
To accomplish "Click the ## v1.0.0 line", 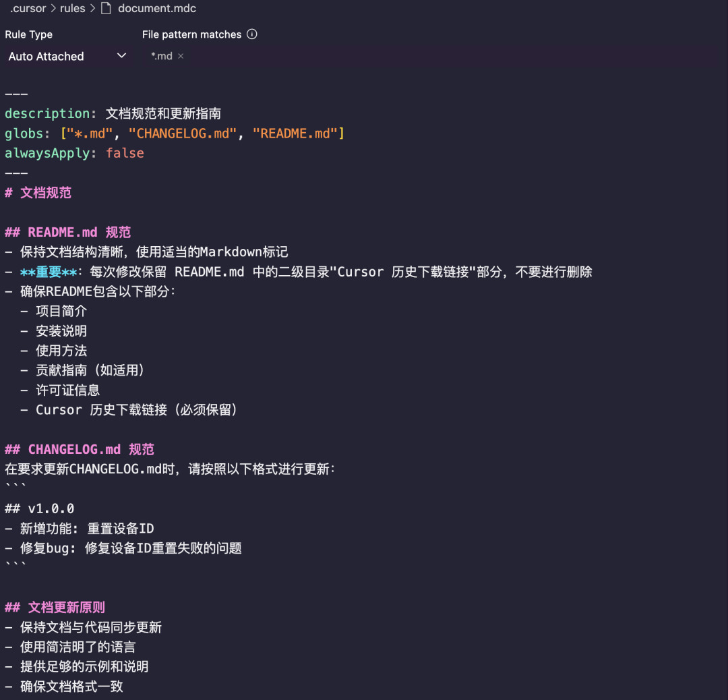I will coord(40,508).
